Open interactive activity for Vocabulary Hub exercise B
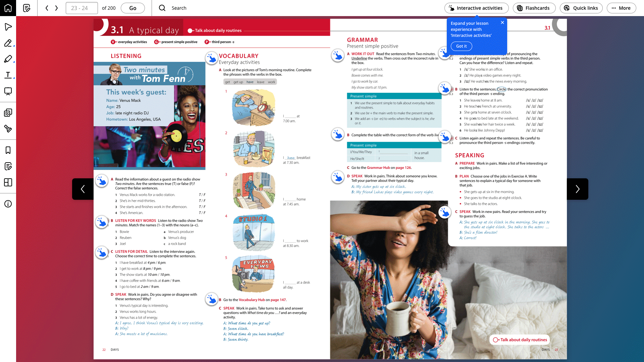The height and width of the screenshot is (362, 644). pyautogui.click(x=212, y=299)
